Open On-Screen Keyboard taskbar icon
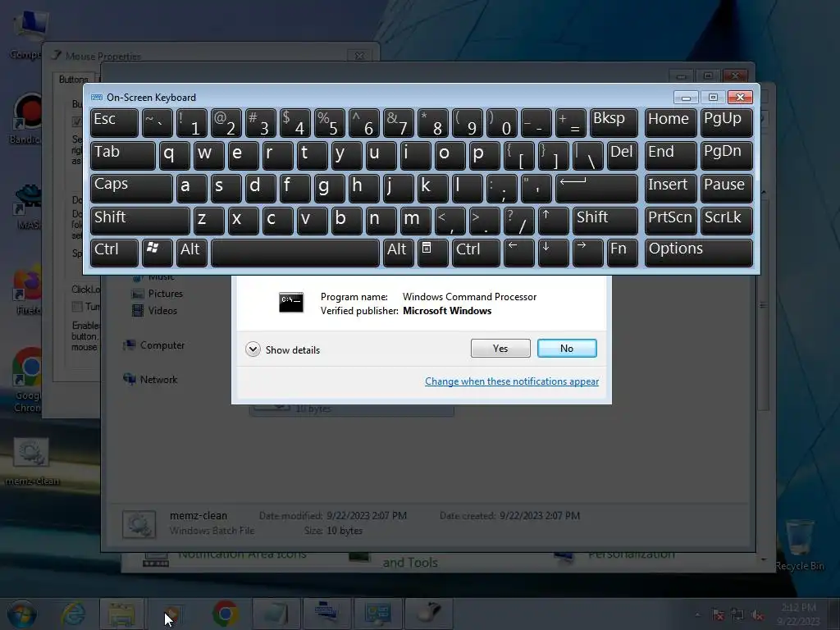The width and height of the screenshot is (840, 630). tap(326, 614)
